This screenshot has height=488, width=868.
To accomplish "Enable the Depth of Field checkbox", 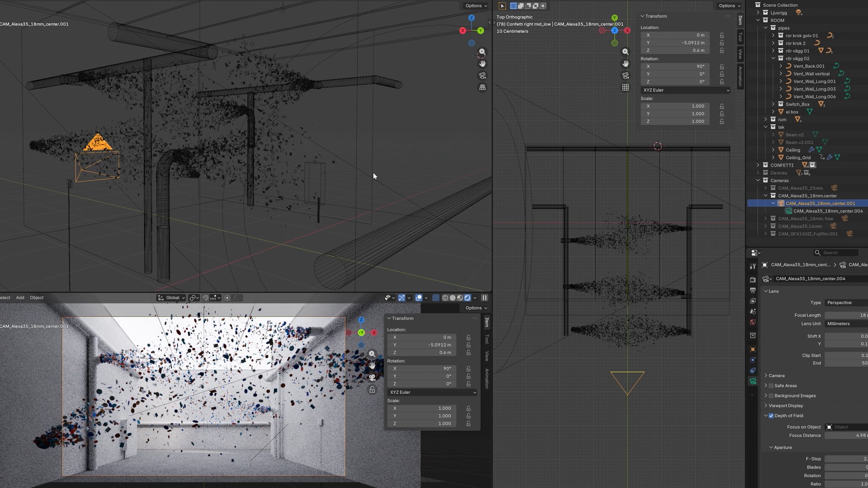I will [771, 416].
